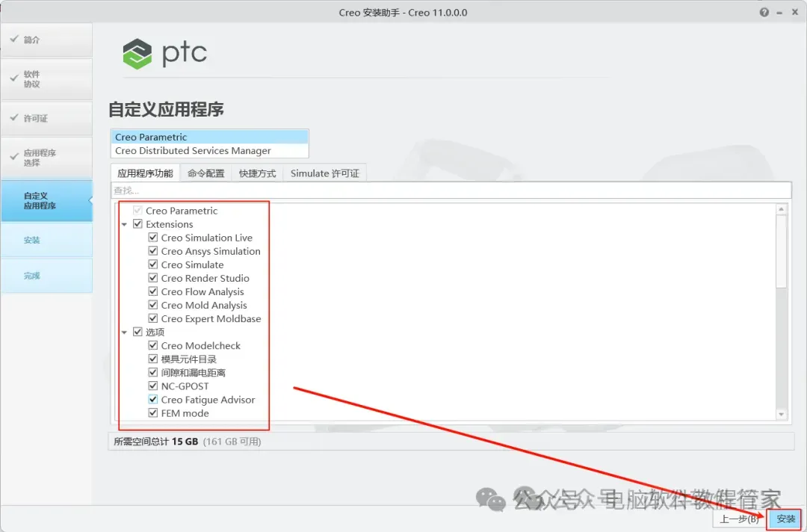Screen dimensions: 807x532
Task: Click the 安装 install button
Action: [785, 519]
